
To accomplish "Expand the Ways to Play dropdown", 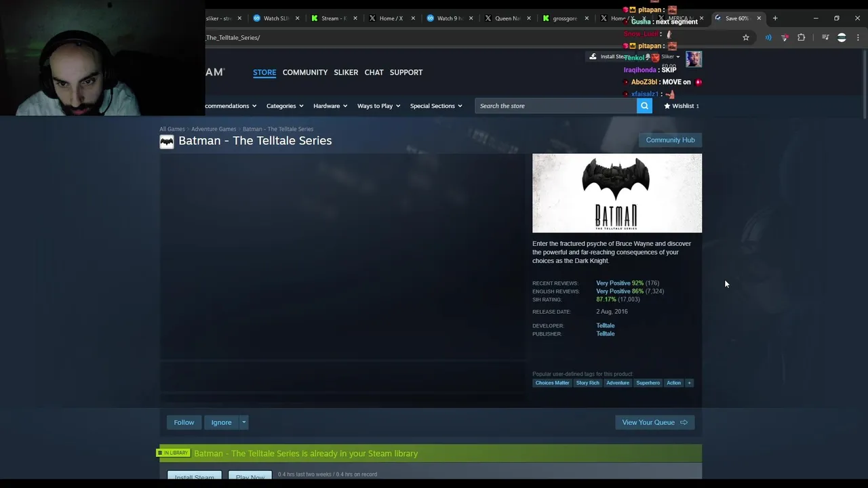I will [x=378, y=106].
